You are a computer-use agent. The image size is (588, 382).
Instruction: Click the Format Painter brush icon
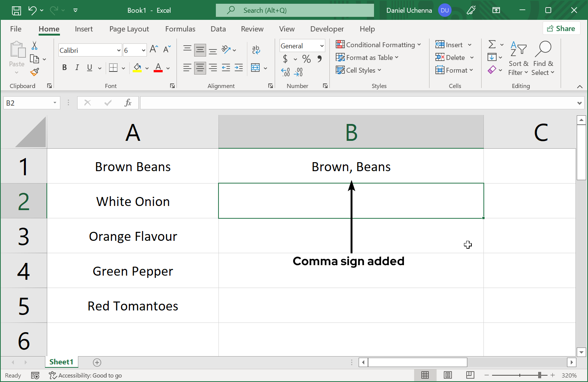click(x=34, y=72)
